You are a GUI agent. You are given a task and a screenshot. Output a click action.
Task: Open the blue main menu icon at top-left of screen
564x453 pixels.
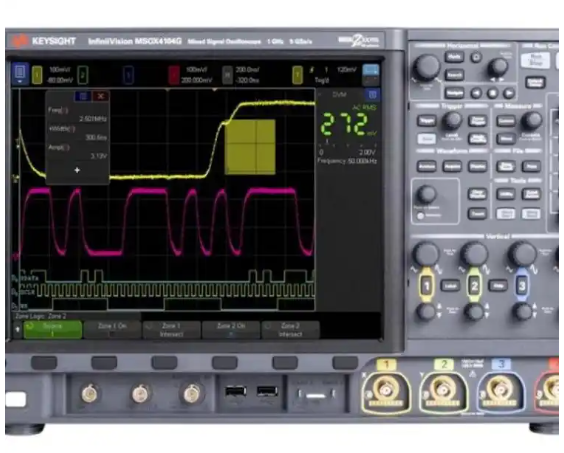pos(20,73)
